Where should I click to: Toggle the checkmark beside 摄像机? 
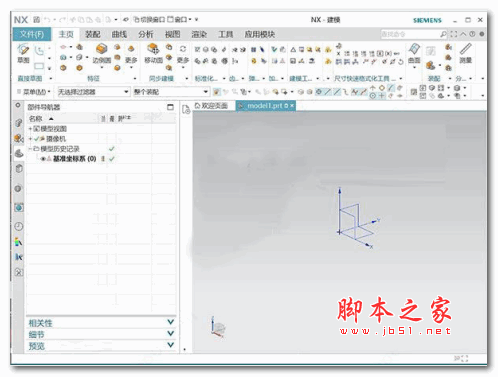point(36,139)
